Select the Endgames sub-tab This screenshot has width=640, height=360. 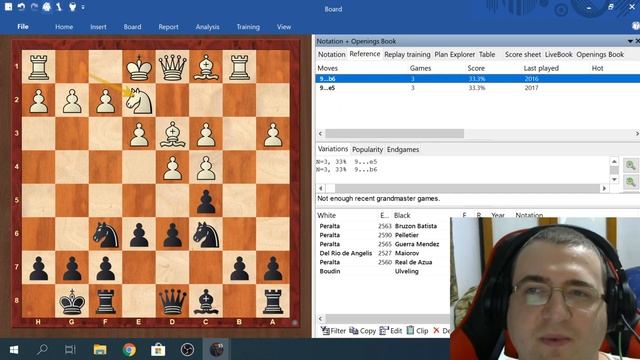coord(403,149)
